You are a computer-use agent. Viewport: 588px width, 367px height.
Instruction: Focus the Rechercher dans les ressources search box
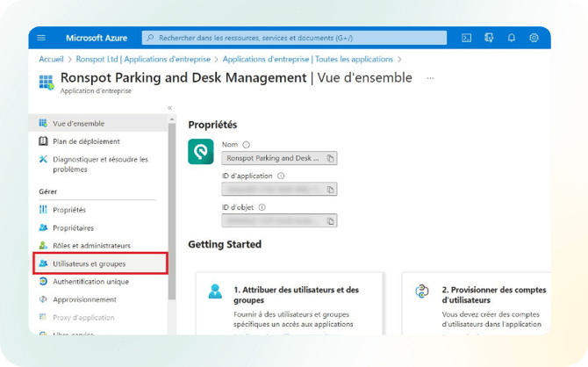tap(294, 38)
